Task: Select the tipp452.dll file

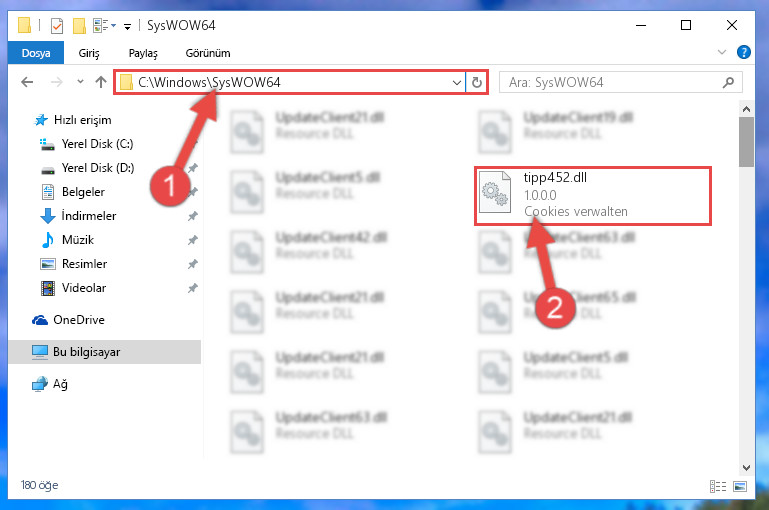Action: pos(592,196)
